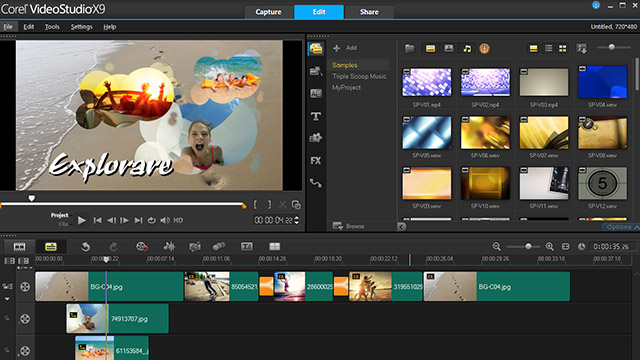Open the Graphic library icon
This screenshot has width=640, height=360.
pos(316,138)
